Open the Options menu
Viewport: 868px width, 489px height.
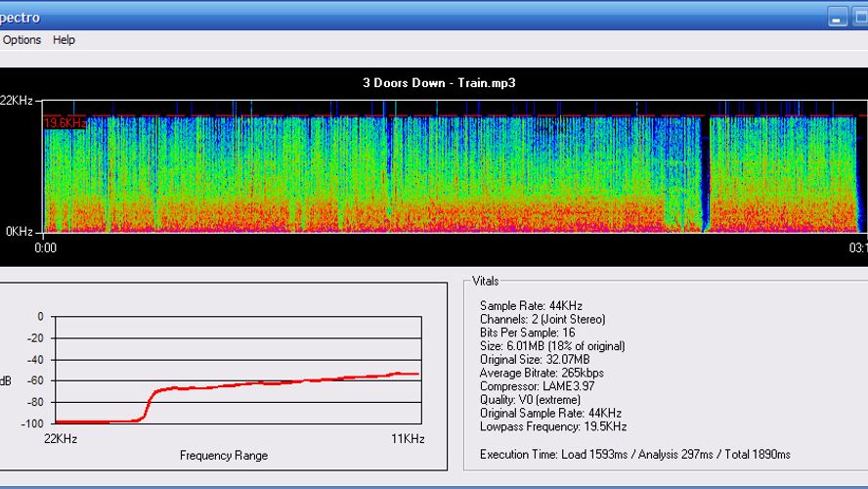click(x=22, y=40)
